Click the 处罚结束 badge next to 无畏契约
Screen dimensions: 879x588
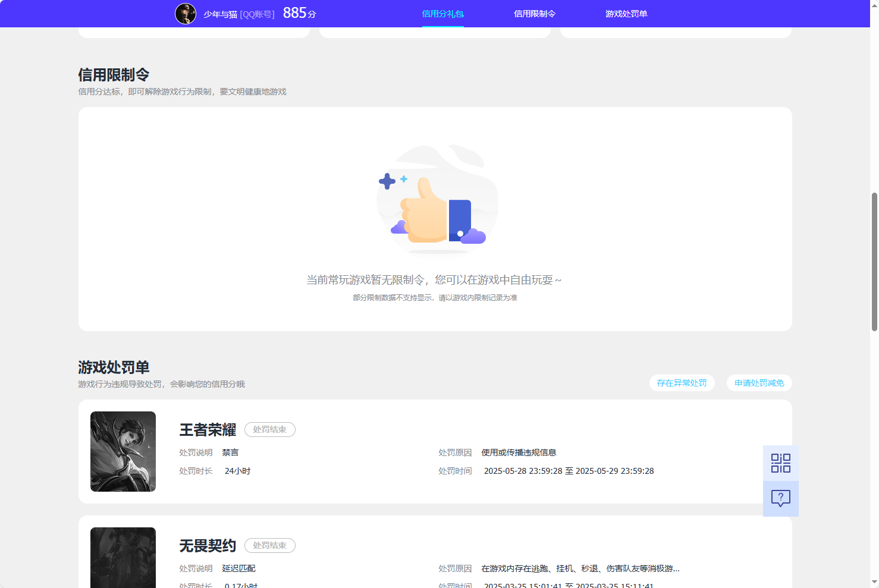point(269,545)
